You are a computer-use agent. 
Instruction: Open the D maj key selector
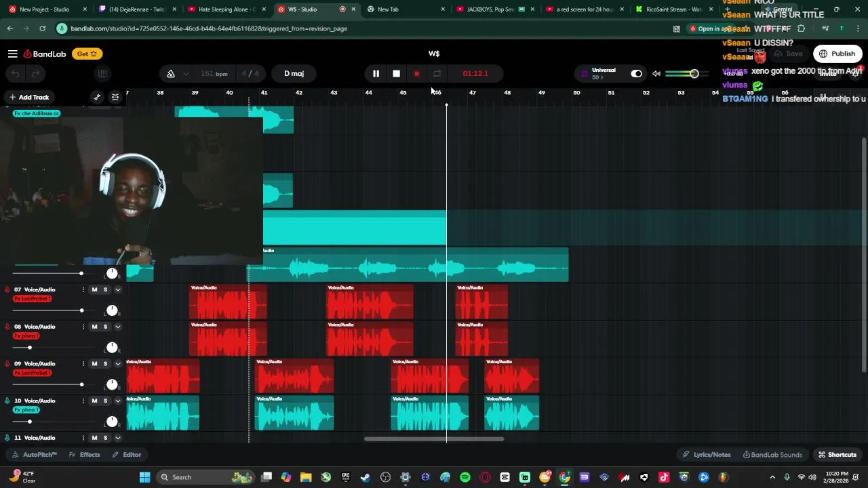294,73
